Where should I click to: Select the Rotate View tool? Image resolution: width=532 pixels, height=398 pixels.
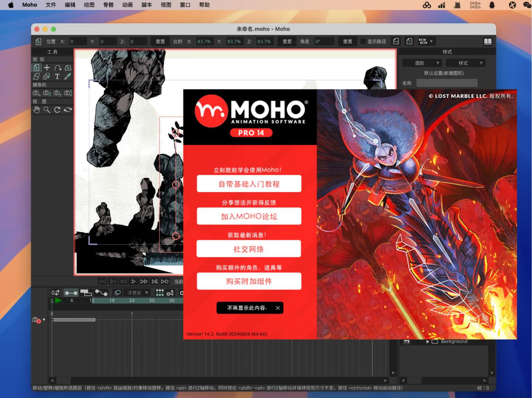pyautogui.click(x=57, y=109)
